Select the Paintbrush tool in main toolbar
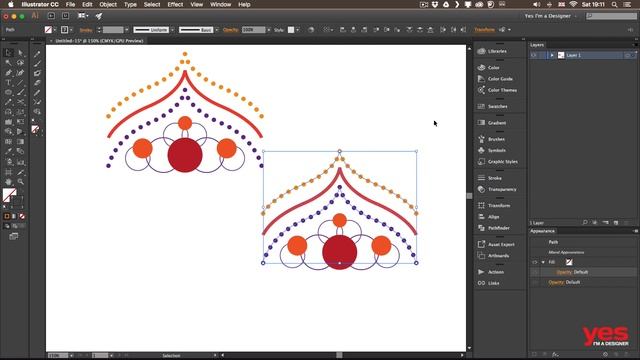This screenshot has height=360, width=640. tap(20, 92)
